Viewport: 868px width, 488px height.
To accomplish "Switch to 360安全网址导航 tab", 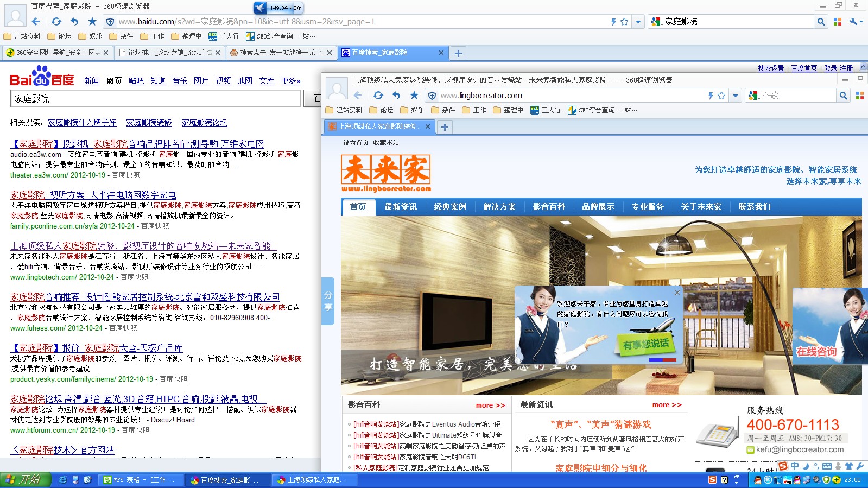I will pos(58,53).
